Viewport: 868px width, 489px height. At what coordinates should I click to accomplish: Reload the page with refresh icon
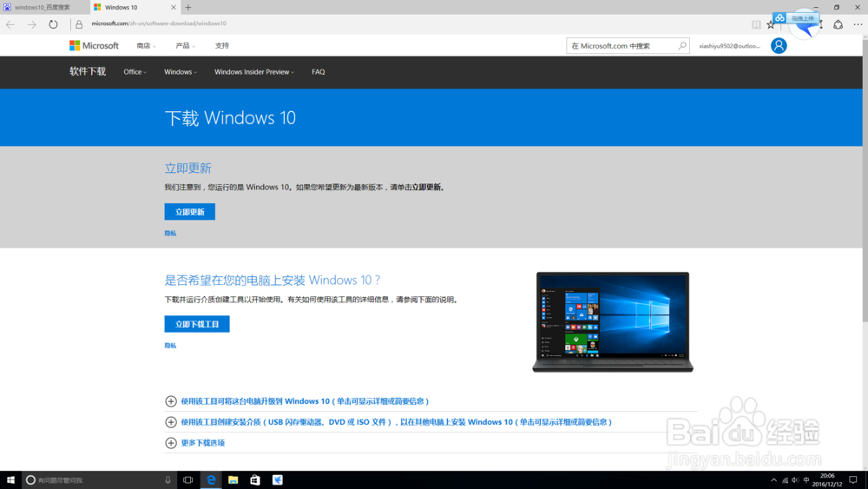[x=53, y=24]
